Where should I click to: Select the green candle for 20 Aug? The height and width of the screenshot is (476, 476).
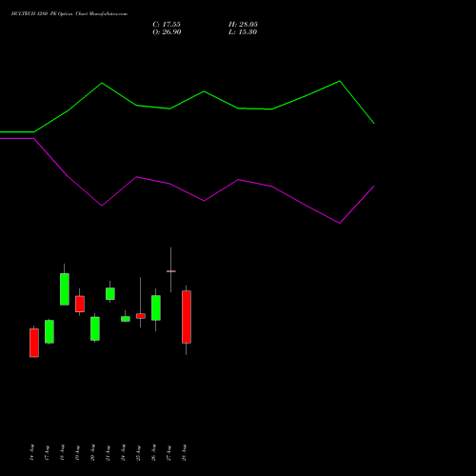(95, 328)
